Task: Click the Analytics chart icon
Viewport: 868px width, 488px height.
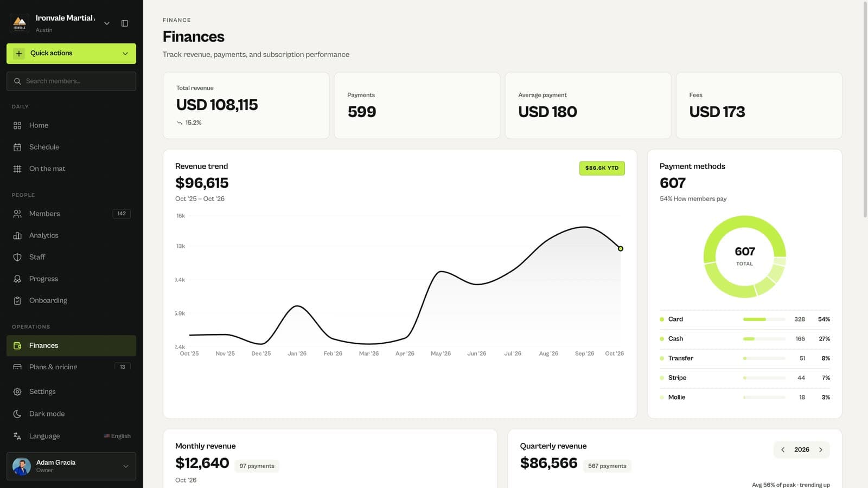Action: pos(17,235)
